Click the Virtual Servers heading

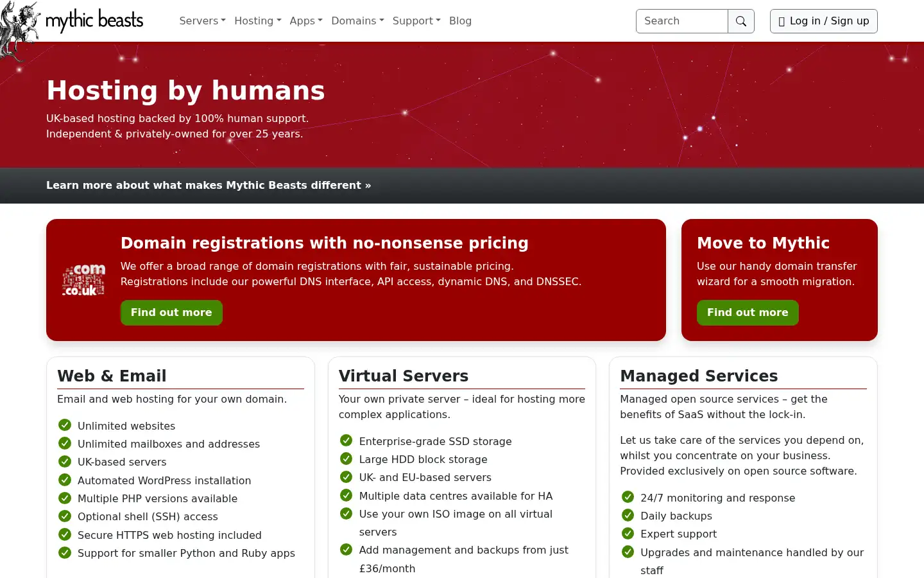404,376
